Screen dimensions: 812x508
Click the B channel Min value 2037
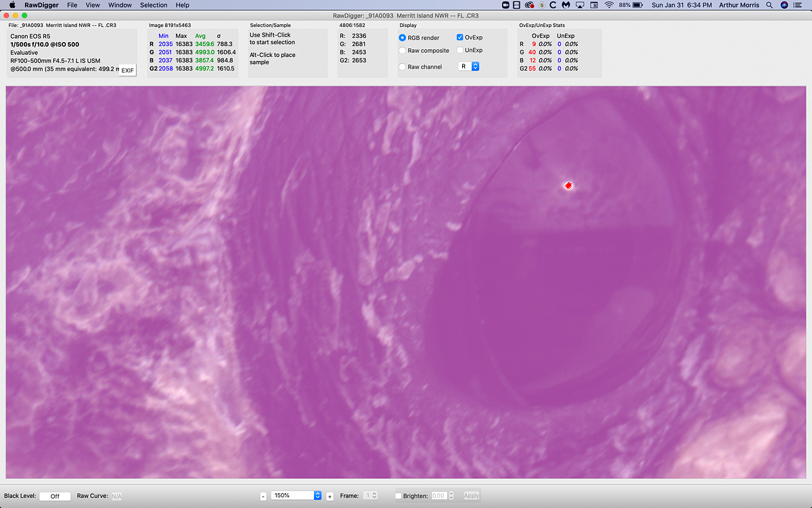pyautogui.click(x=166, y=60)
